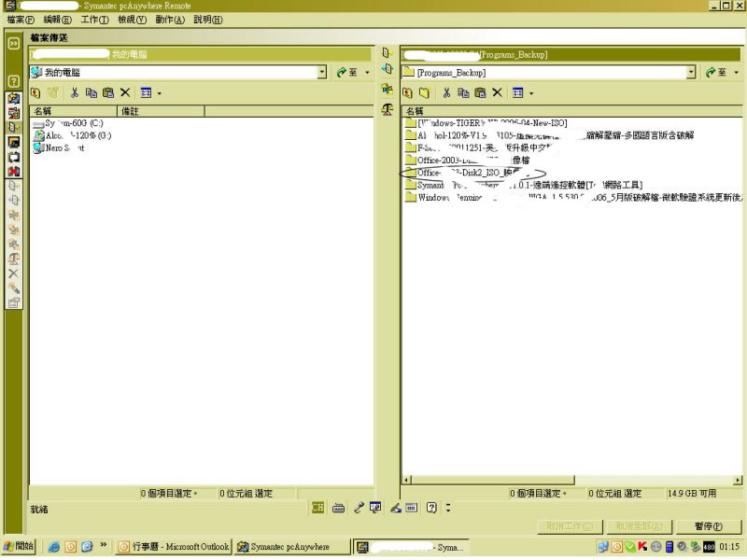Click the 開始 Start button on the taskbar
Screen dimensions: 747x560
click(19, 546)
